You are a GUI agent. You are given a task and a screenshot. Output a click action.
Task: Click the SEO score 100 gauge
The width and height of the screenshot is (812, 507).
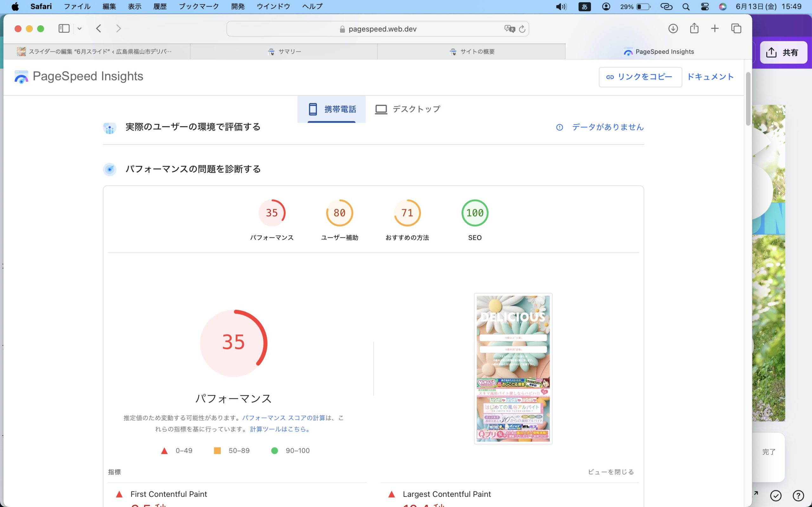[475, 213]
